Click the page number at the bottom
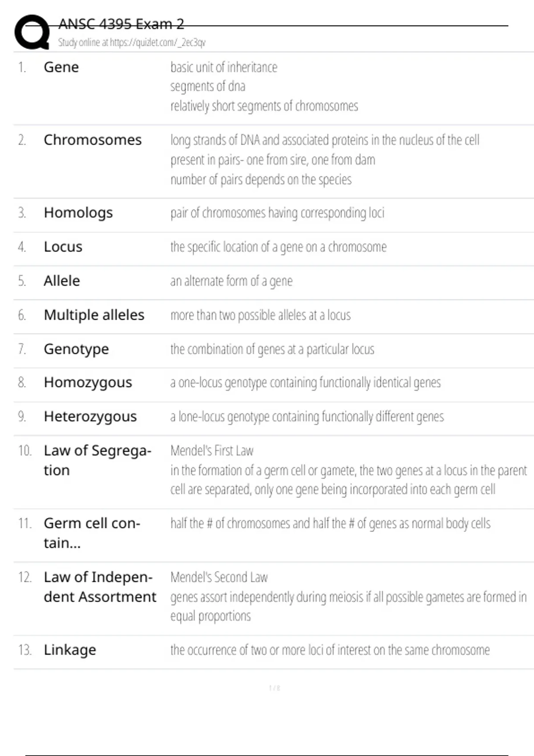The height and width of the screenshot is (756, 534). tap(275, 688)
